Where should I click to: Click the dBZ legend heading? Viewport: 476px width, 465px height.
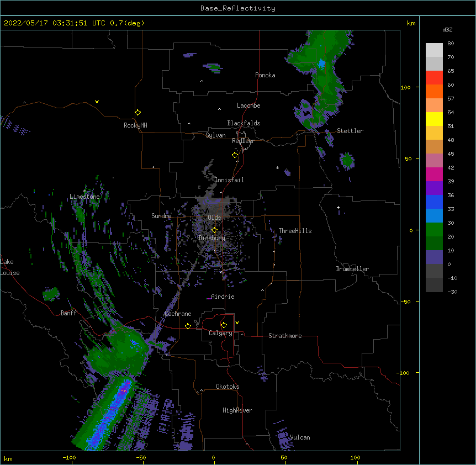point(447,30)
